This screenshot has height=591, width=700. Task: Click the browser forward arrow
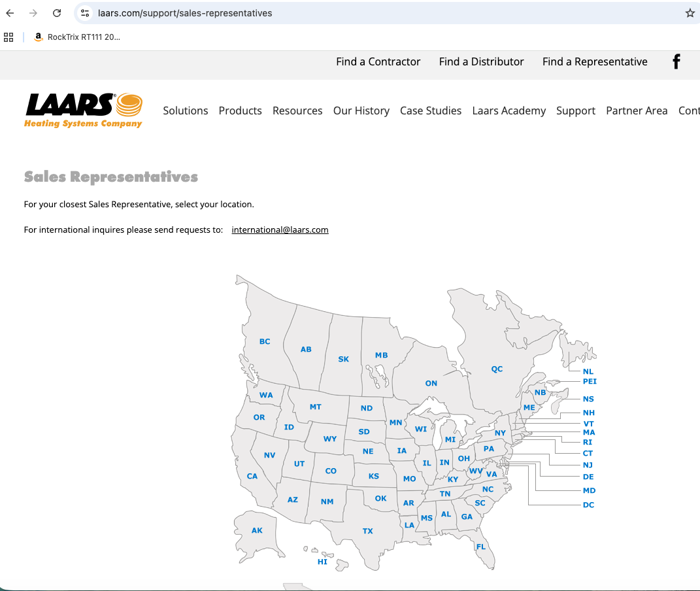point(33,13)
